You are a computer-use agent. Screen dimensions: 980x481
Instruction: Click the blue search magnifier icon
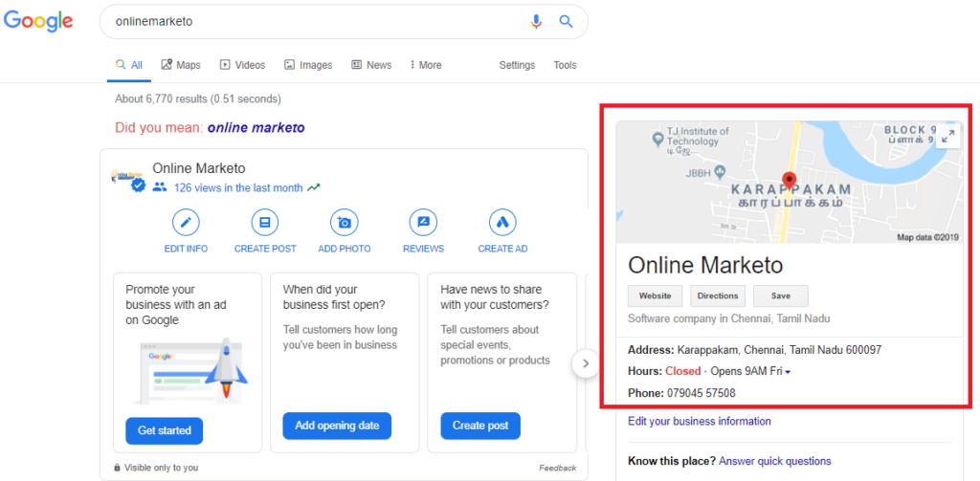[x=566, y=21]
